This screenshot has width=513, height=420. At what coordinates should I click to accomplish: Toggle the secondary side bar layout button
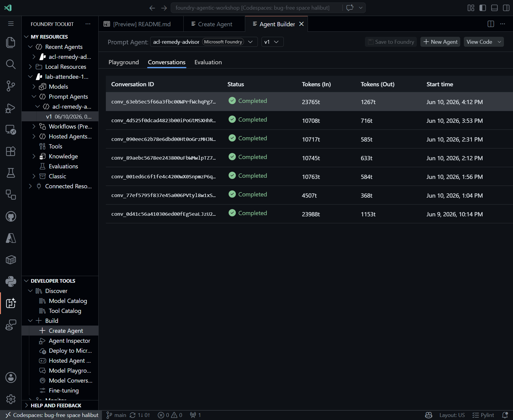tap(506, 8)
